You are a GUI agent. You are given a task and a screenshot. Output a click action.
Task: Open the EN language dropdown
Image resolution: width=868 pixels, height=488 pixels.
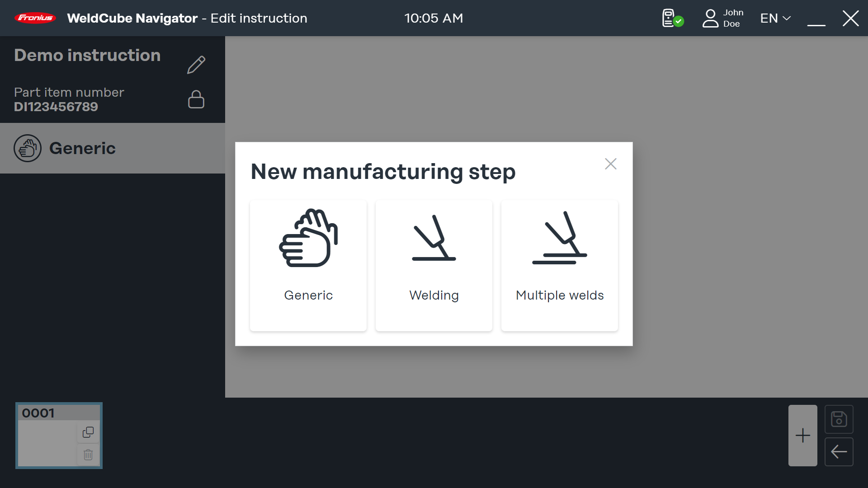pyautogui.click(x=775, y=18)
